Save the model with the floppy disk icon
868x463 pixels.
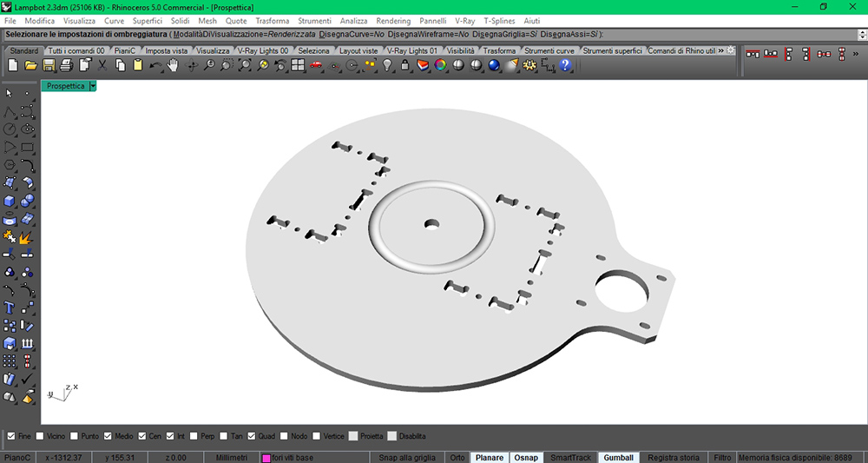(x=49, y=65)
